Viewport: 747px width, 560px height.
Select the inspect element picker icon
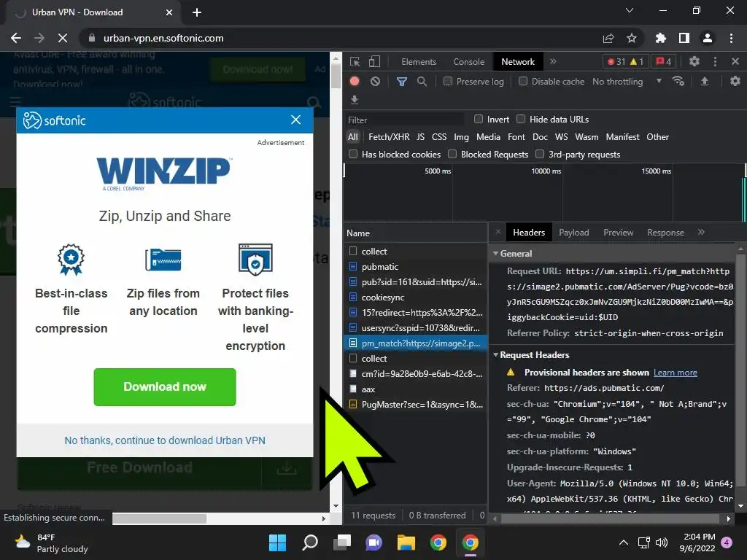pyautogui.click(x=355, y=62)
